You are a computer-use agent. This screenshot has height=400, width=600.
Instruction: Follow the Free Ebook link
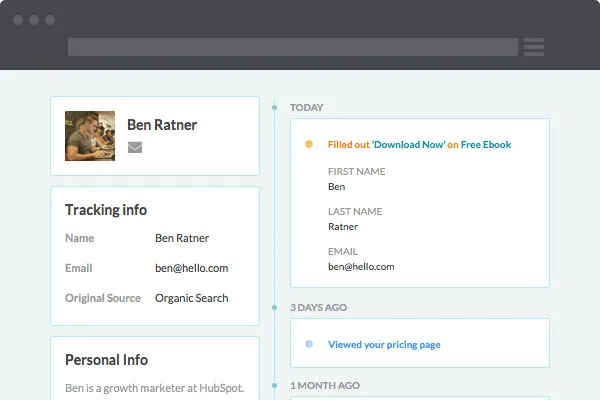coord(486,145)
